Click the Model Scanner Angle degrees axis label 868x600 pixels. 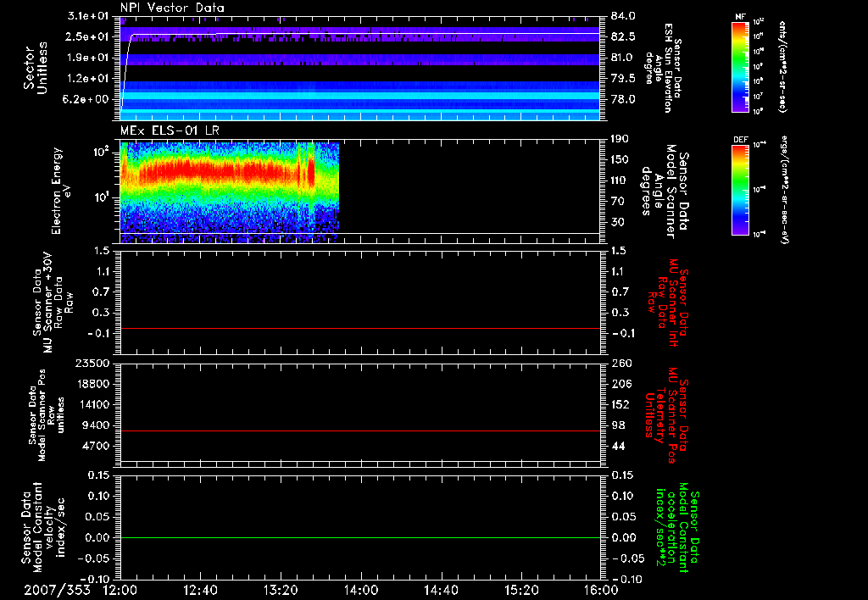point(665,192)
